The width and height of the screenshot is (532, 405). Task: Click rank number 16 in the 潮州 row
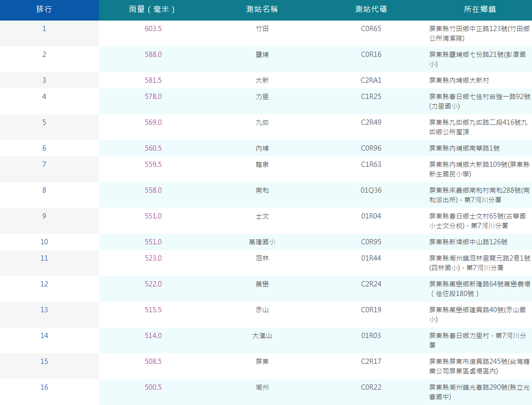[44, 387]
